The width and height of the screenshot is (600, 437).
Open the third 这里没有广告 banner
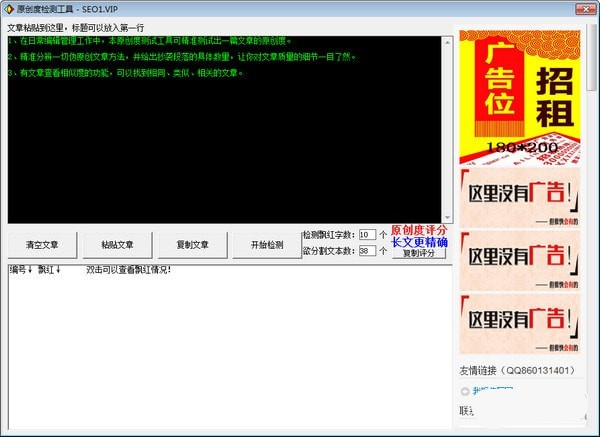click(520, 324)
